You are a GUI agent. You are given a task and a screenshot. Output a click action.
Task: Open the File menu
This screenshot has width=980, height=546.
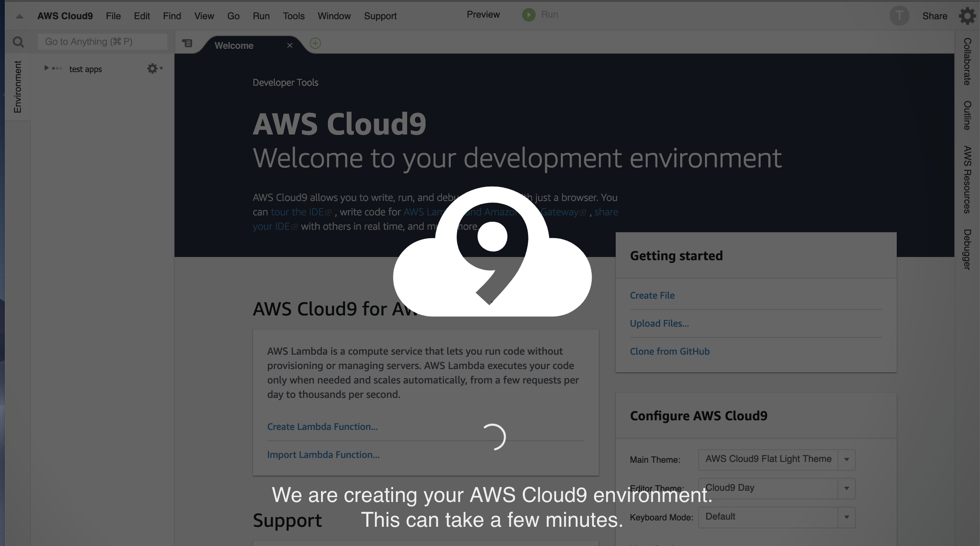pos(113,16)
